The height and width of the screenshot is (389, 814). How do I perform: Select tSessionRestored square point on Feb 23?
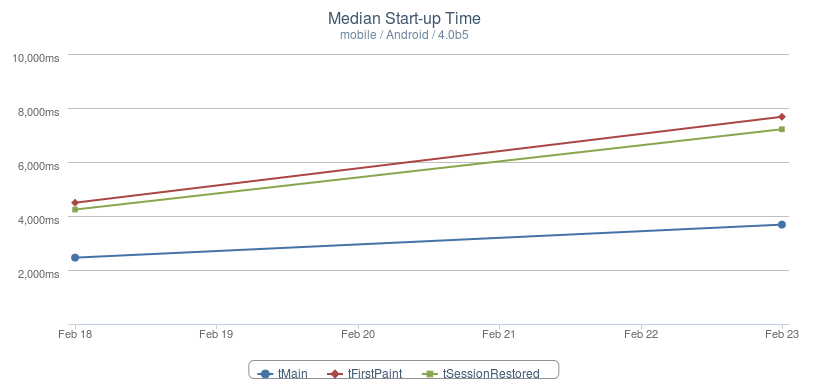point(782,129)
